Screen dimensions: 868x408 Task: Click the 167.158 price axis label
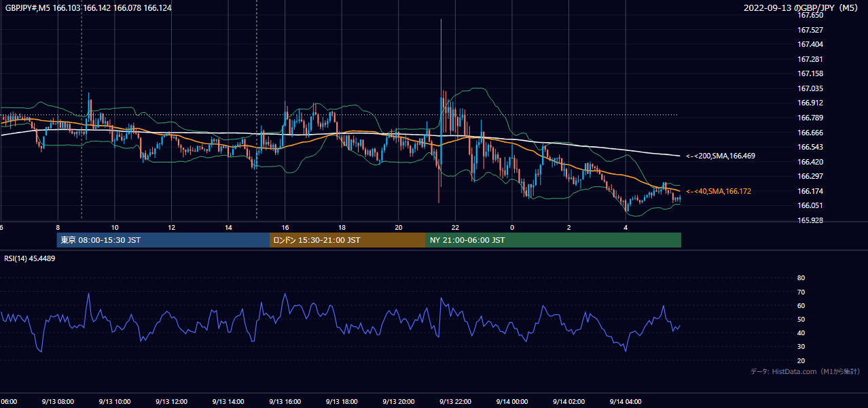810,73
